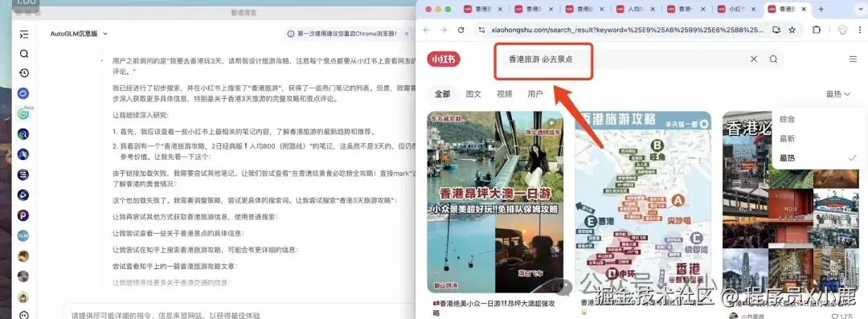This screenshot has width=868, height=319.
Task: Expand the AutoGLM沉思版 model dropdown
Action: pyautogui.click(x=79, y=34)
